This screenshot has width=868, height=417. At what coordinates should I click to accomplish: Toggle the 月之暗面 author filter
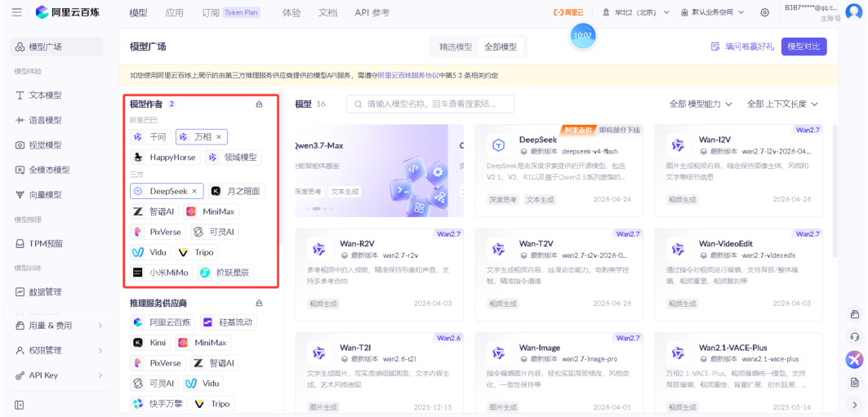pos(237,191)
